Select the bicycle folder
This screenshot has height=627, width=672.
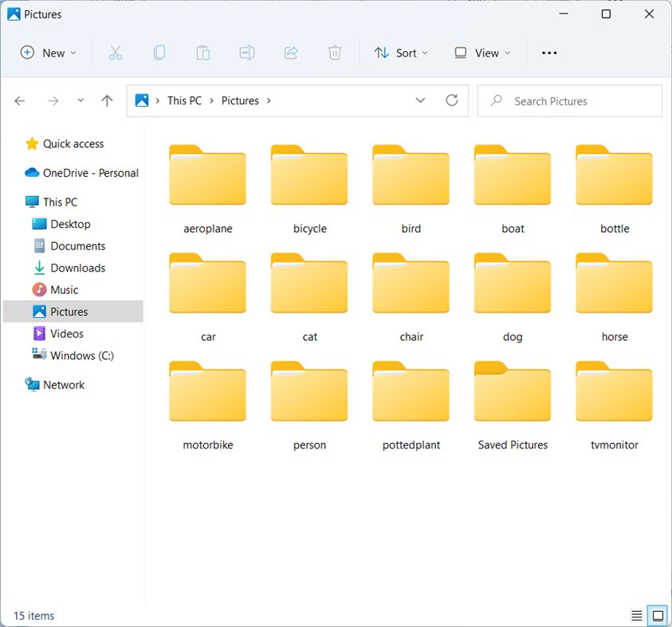click(309, 190)
